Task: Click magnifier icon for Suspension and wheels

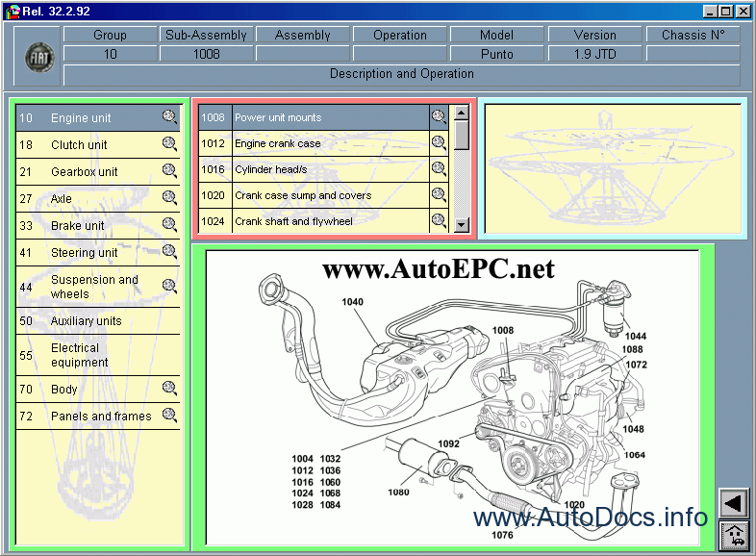Action: click(x=169, y=286)
